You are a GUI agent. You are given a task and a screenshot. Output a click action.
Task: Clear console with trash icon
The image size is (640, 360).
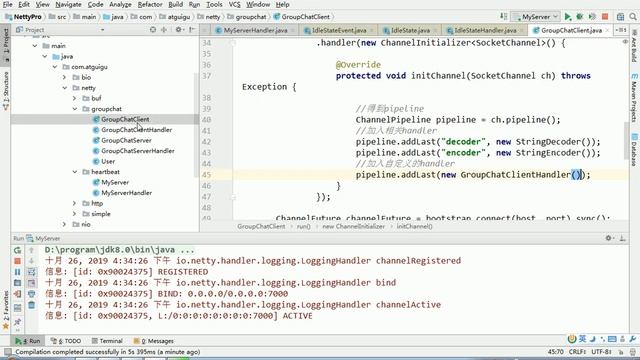click(x=31, y=305)
